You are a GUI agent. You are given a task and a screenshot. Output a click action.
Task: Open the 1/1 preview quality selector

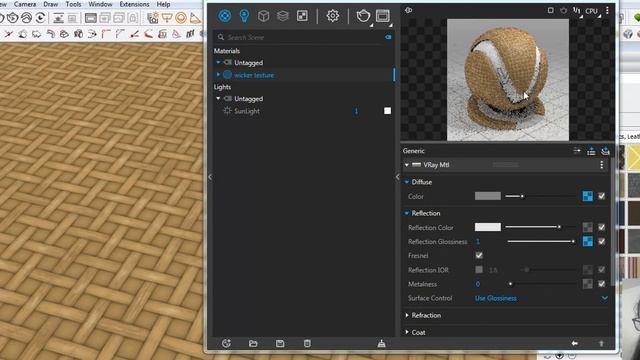point(577,11)
